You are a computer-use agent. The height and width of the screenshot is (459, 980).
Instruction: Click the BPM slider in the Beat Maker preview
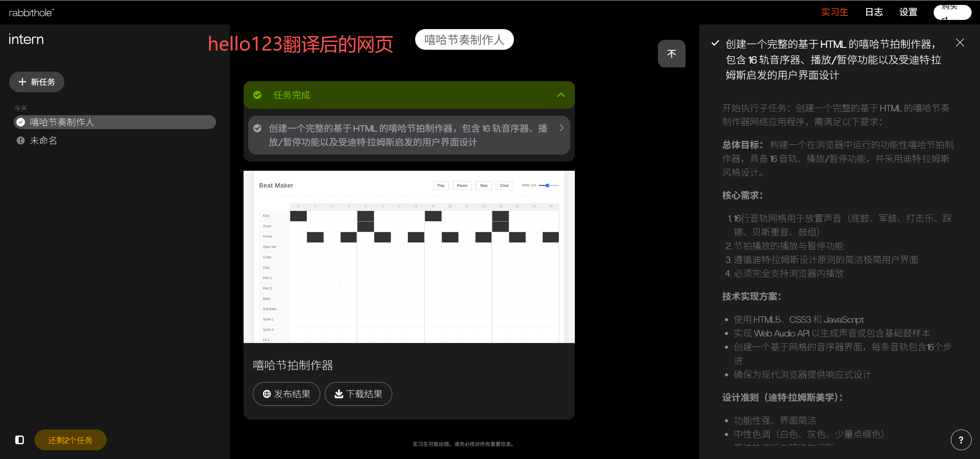tap(548, 185)
